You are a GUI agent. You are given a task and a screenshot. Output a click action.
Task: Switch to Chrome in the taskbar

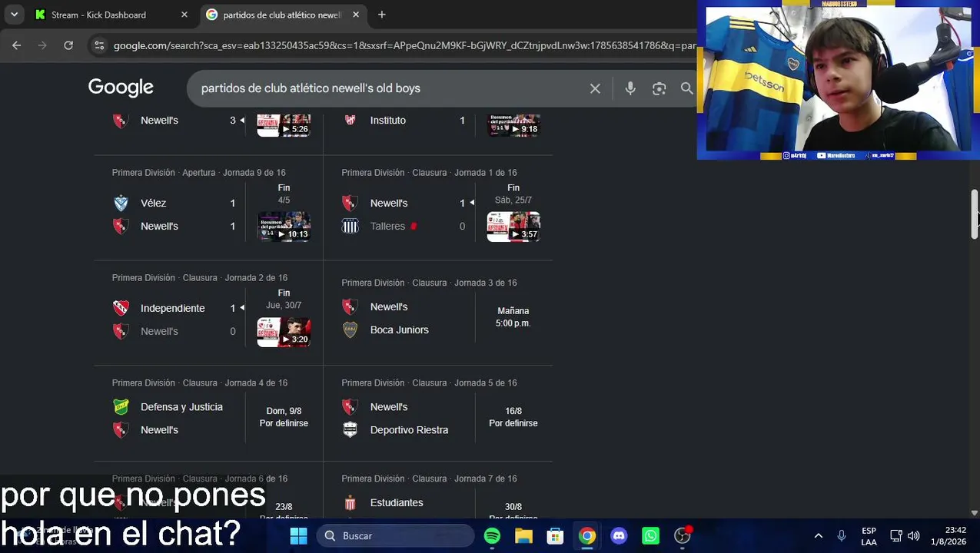coord(586,536)
